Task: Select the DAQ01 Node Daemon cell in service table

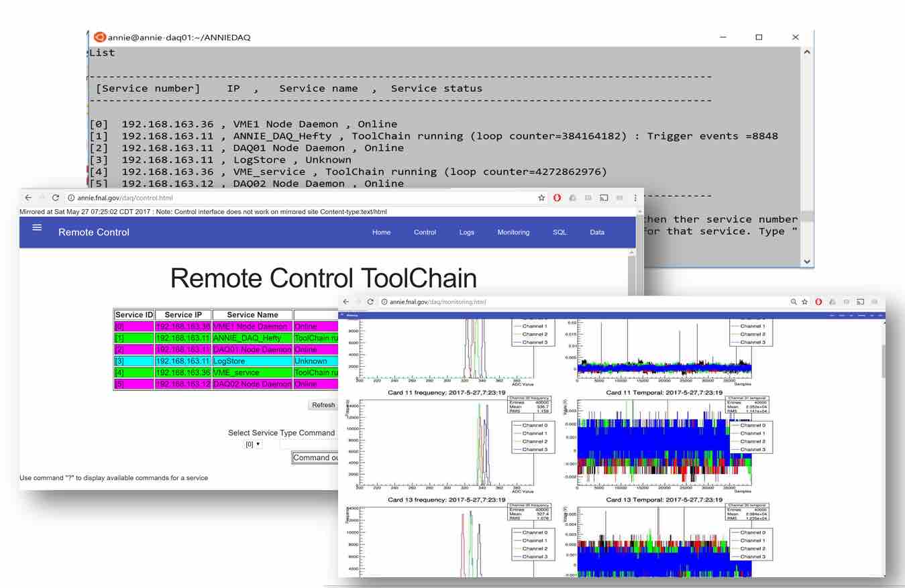Action: (x=252, y=349)
